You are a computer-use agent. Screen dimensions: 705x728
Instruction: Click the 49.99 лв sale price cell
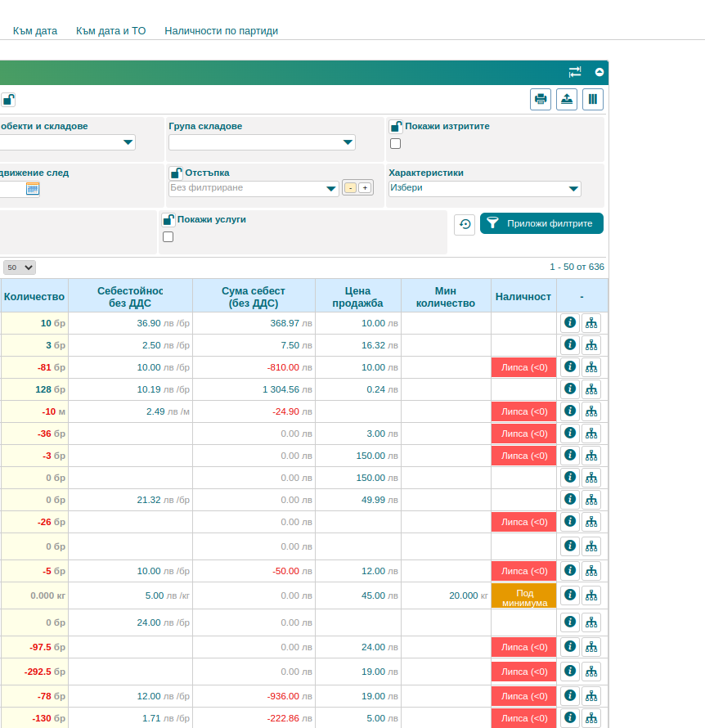pos(358,500)
